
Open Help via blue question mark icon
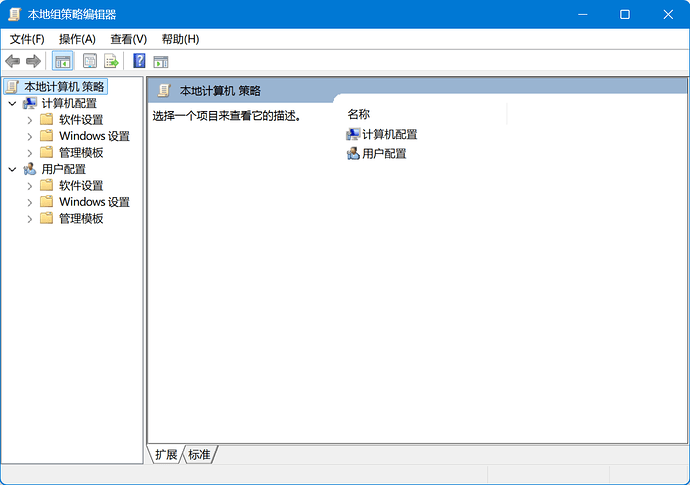(x=139, y=61)
